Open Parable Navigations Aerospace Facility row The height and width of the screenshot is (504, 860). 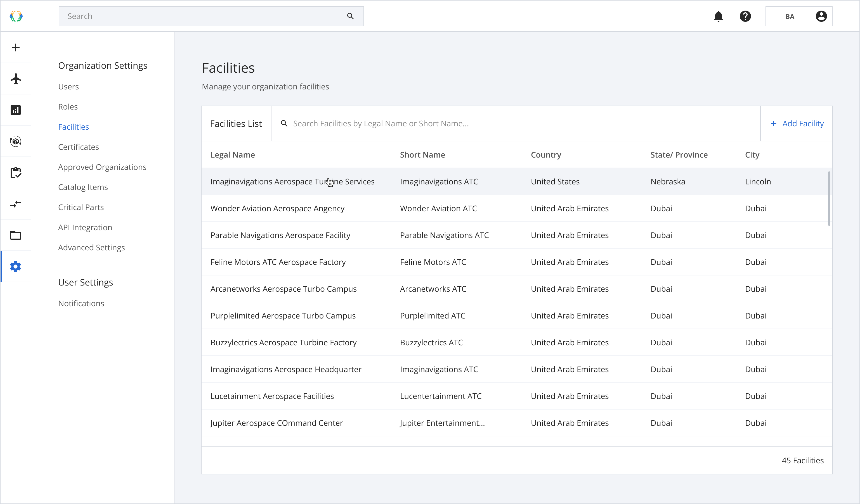coord(517,235)
